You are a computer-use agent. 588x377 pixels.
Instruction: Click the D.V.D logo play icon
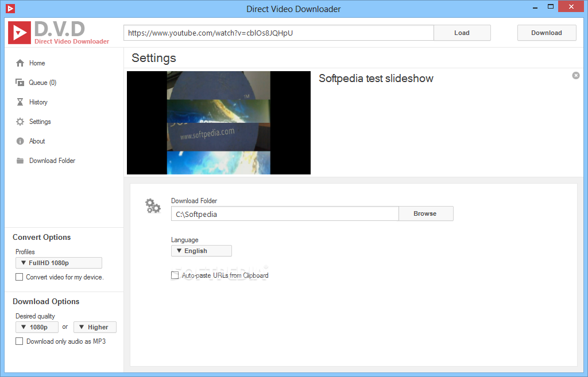coord(20,33)
